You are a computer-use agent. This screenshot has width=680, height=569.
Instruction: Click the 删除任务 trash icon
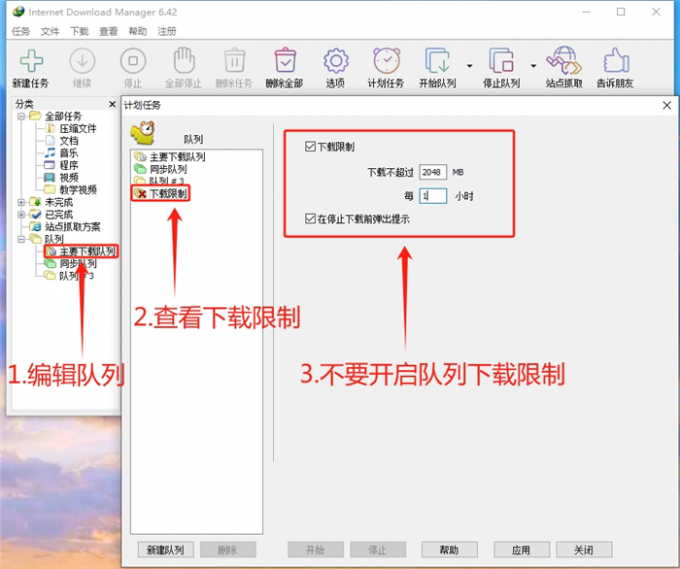[x=235, y=60]
